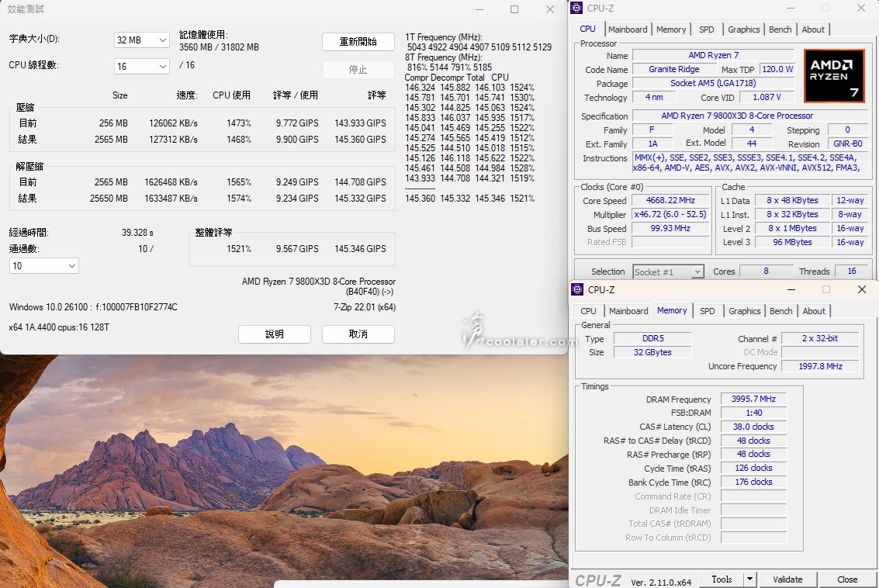Click the Multiplier value x46.72

click(x=670, y=214)
